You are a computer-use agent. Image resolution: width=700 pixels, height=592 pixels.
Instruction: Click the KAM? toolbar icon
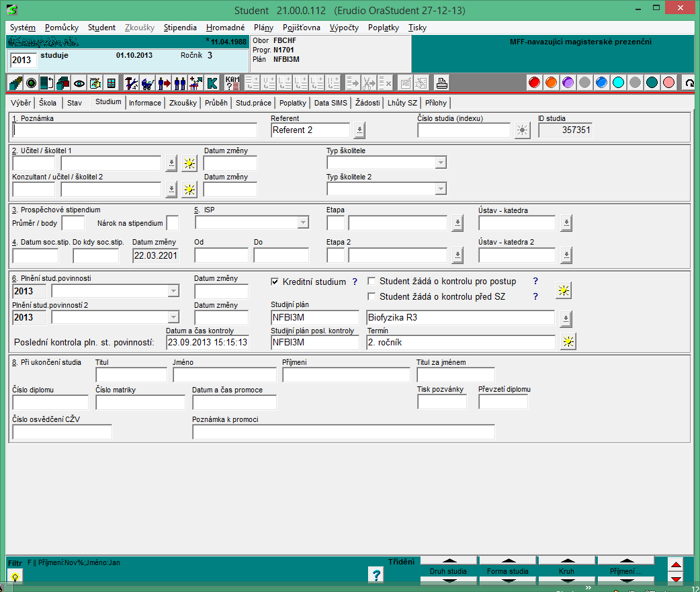point(232,83)
